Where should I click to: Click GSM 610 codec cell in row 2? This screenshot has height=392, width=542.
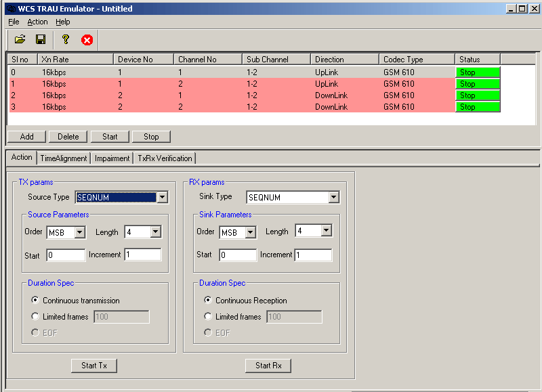point(398,95)
